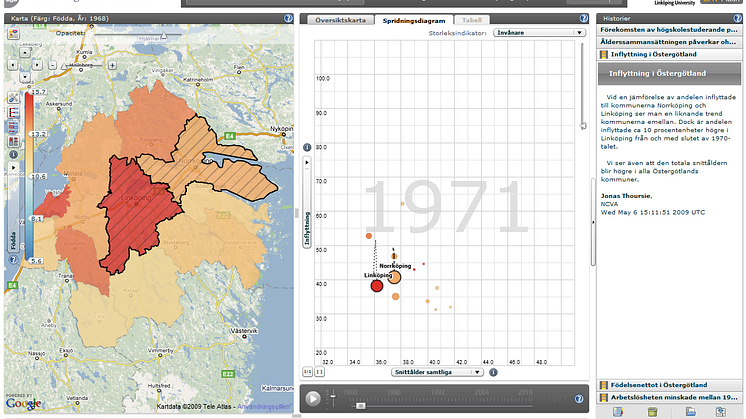
Task: Pan the map left
Action: 12,65
